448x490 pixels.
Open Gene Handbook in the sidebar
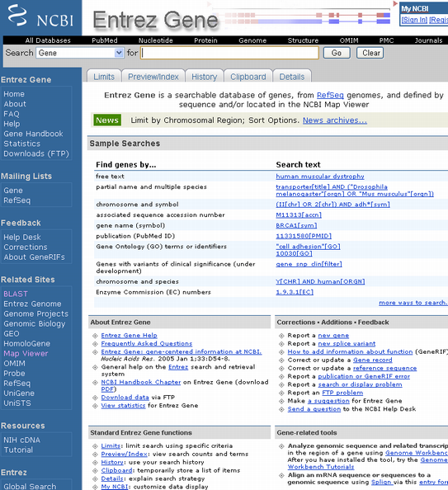pos(33,134)
